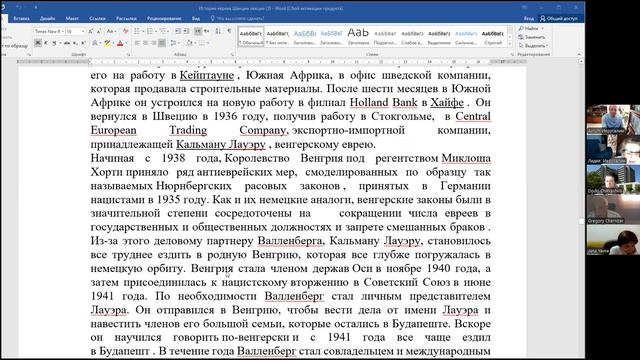This screenshot has width=640, height=360.
Task: Increase font size (grow font)
Action: click(x=90, y=31)
